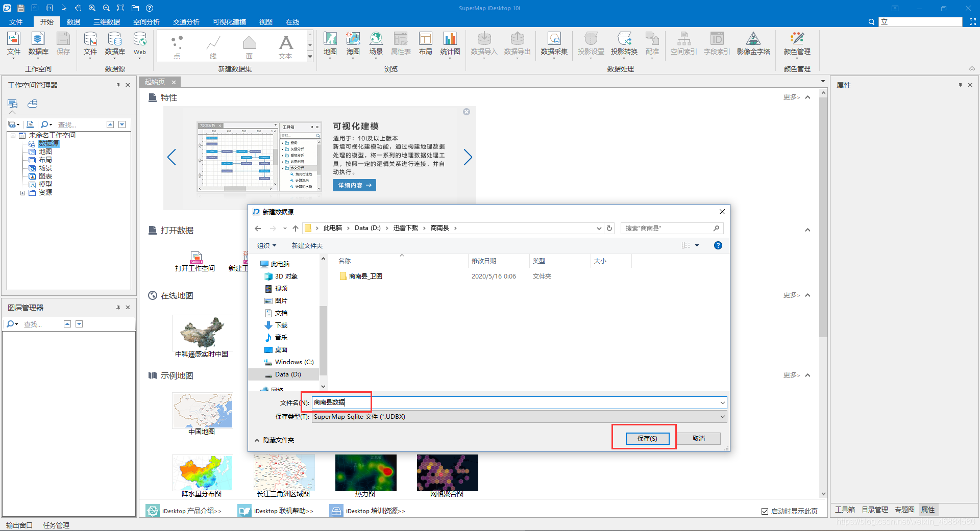Toggle pin on right 属性 panel

960,85
